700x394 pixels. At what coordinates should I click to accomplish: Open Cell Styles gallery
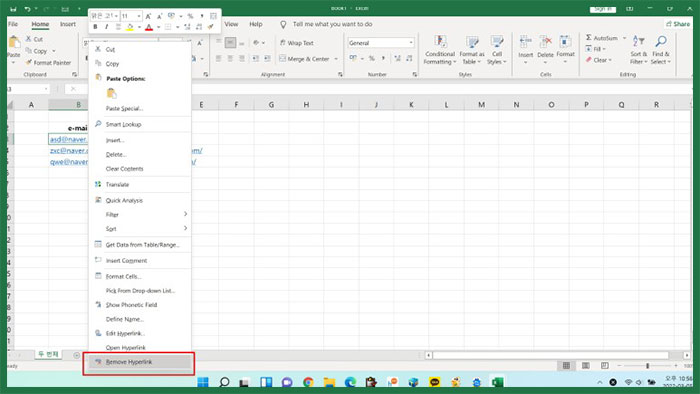pos(496,50)
